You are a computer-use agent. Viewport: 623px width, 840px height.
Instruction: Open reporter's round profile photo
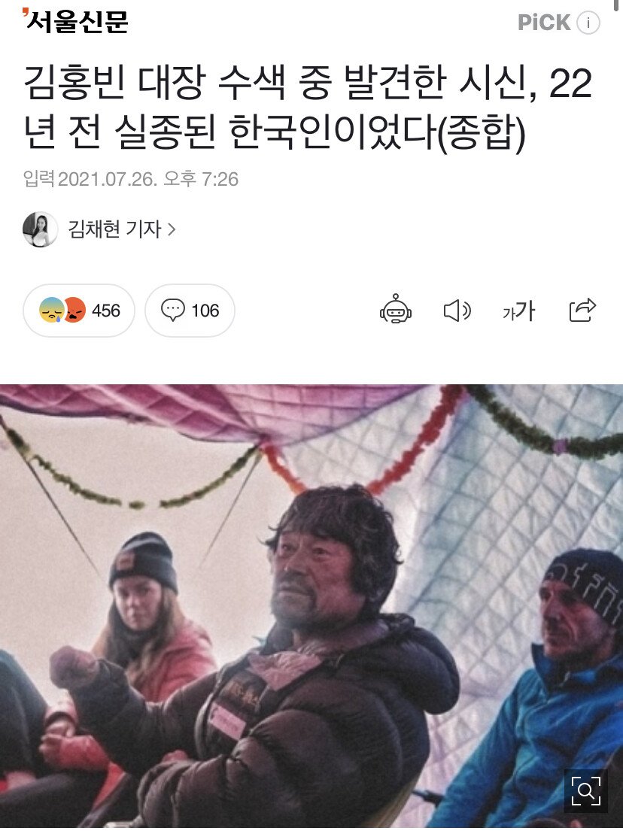tap(40, 229)
